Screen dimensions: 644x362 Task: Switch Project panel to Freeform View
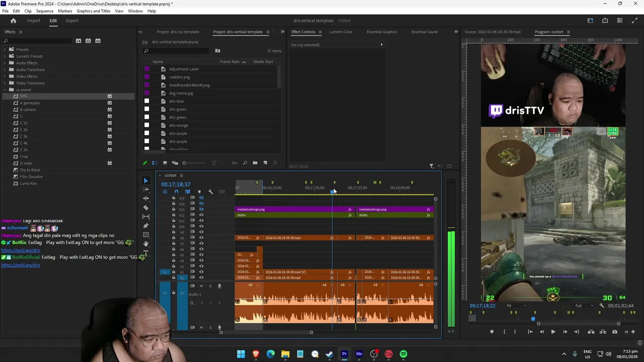(175, 163)
